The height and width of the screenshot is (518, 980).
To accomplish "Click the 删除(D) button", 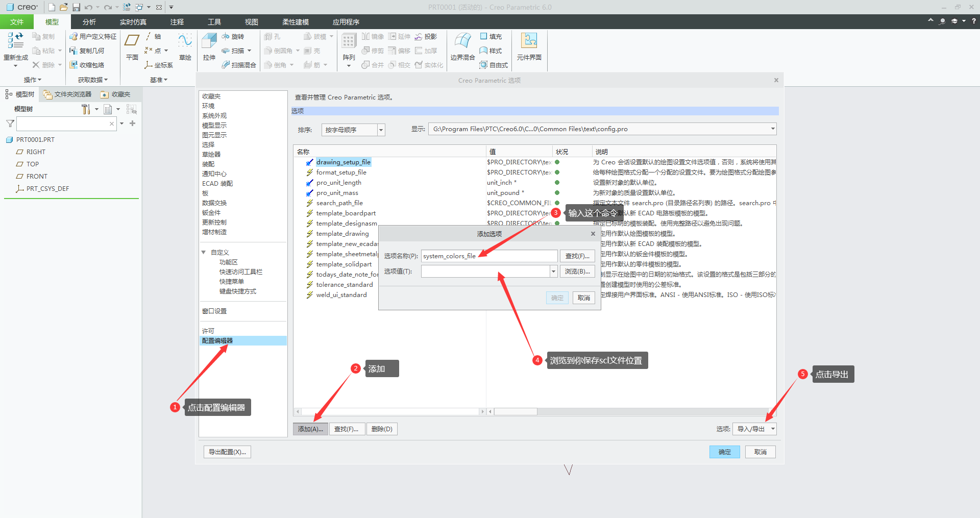I will tap(382, 429).
